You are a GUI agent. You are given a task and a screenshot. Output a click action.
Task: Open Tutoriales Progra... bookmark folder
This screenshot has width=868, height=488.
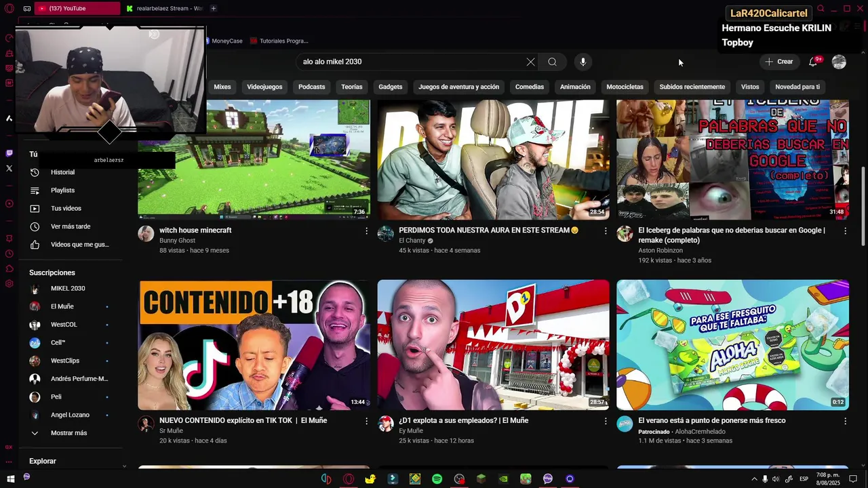click(279, 41)
